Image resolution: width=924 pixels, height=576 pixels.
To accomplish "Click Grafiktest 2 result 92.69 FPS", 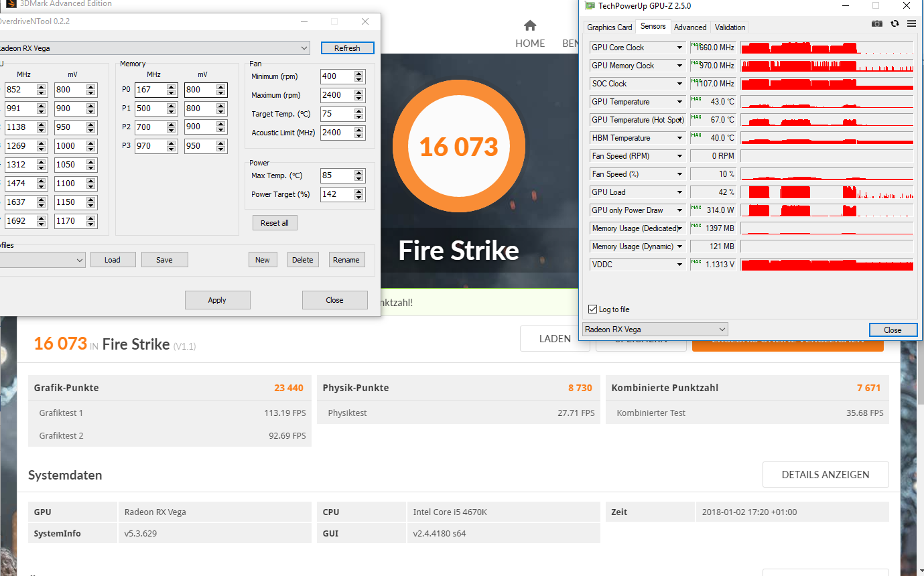I will (x=287, y=436).
